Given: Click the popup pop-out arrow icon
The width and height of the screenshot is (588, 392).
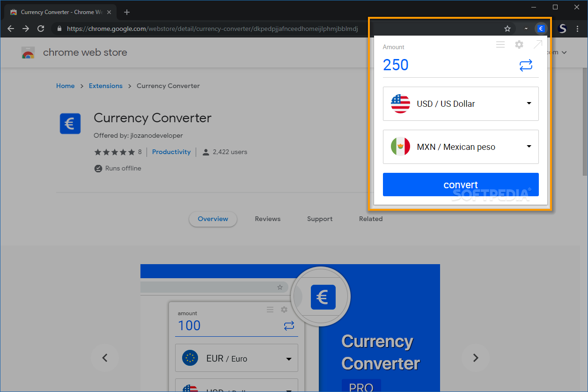Looking at the screenshot, I should point(537,44).
